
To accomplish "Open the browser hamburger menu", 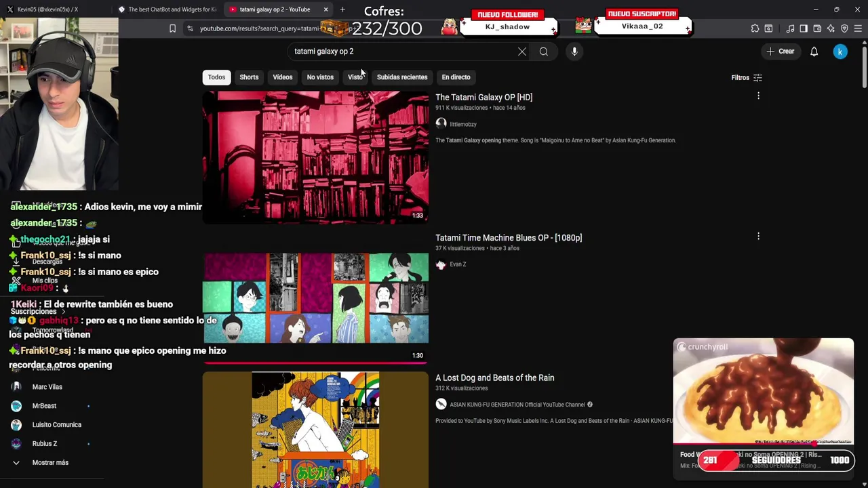I will click(858, 28).
